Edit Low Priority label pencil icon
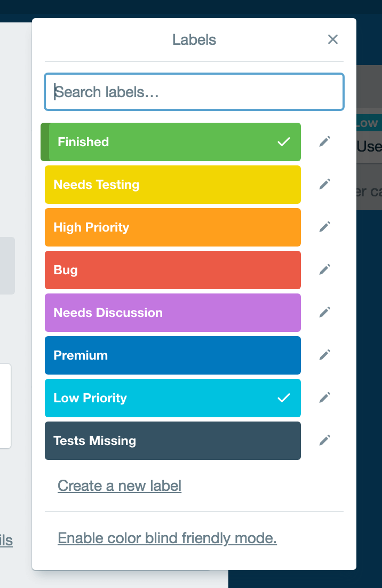382x588 pixels. point(324,398)
